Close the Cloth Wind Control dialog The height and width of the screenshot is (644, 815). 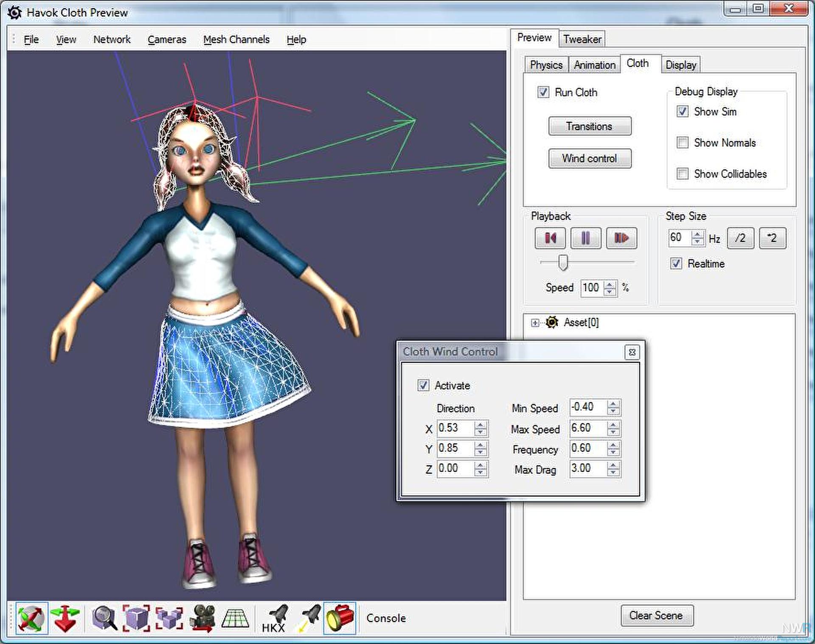632,352
